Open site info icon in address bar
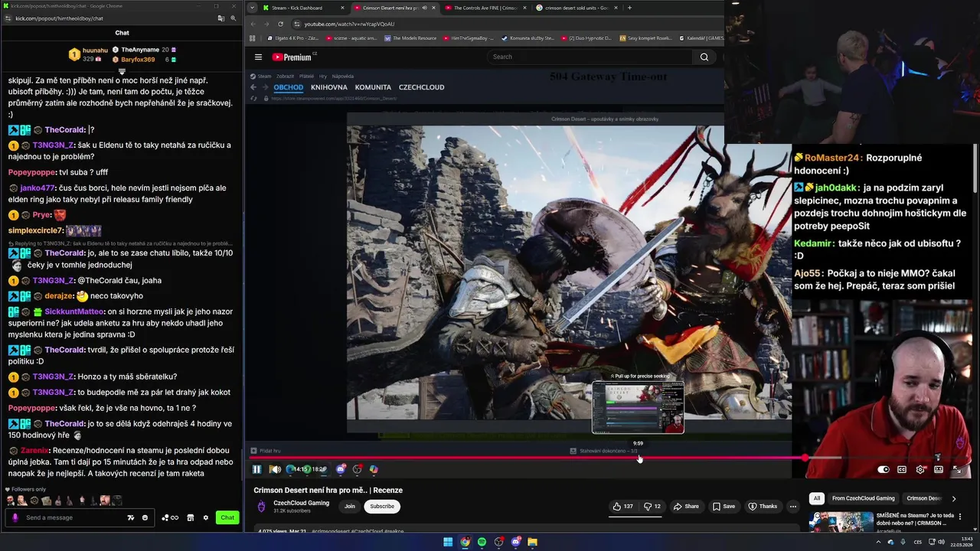The height and width of the screenshot is (551, 980). tap(297, 24)
